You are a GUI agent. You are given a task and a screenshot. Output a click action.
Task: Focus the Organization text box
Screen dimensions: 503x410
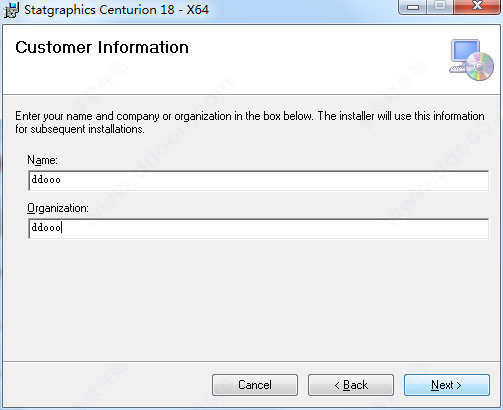[x=259, y=228]
